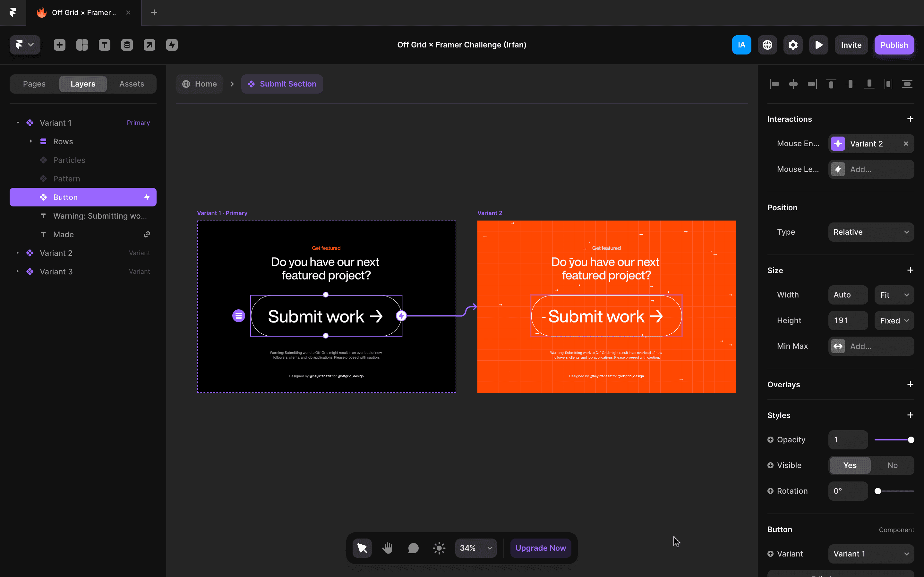
Task: Open the CMS database icon
Action: click(x=127, y=45)
